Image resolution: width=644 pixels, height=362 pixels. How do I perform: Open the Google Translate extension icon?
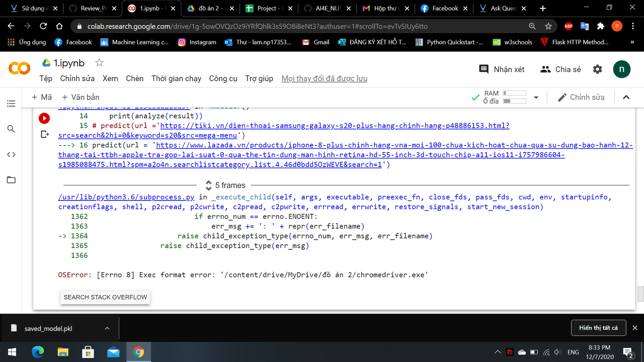click(x=585, y=26)
